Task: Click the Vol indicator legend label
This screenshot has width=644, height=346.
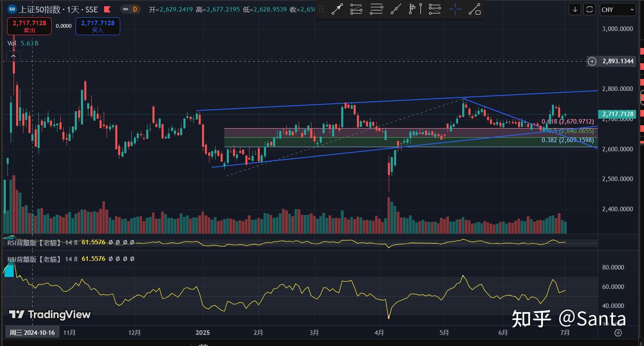Action: [x=12, y=43]
